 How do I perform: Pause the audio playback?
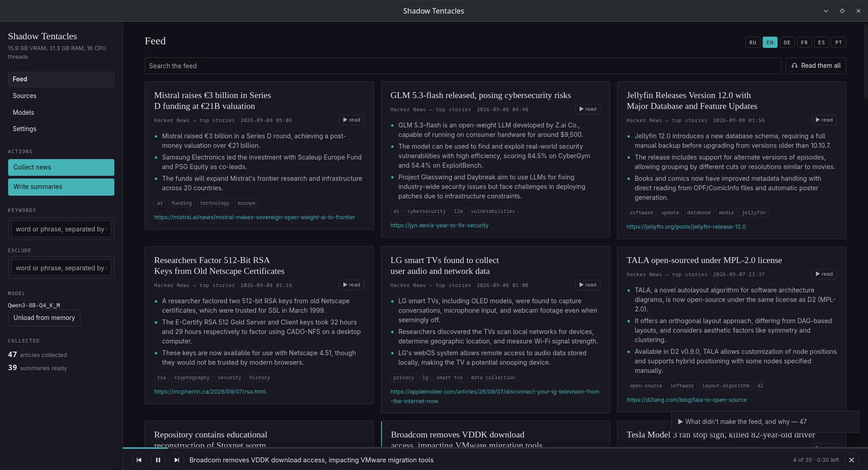(158, 460)
